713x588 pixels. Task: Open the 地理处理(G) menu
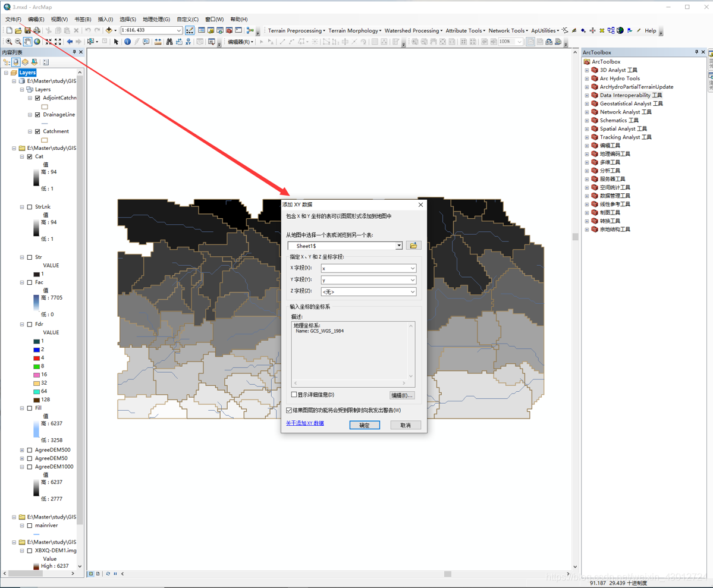[156, 19]
